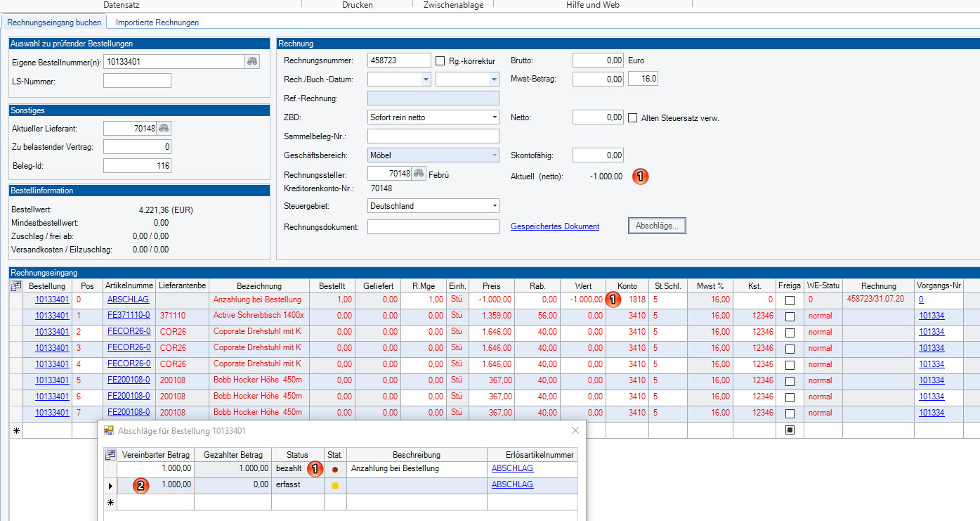
Task: Click grid selector icon in Abschläge dialog table
Action: pos(110,455)
